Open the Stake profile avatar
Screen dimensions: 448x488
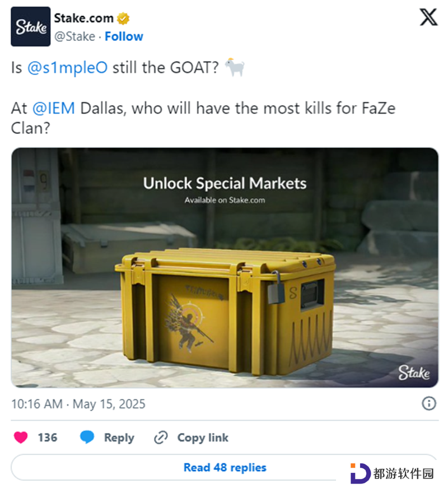point(30,26)
